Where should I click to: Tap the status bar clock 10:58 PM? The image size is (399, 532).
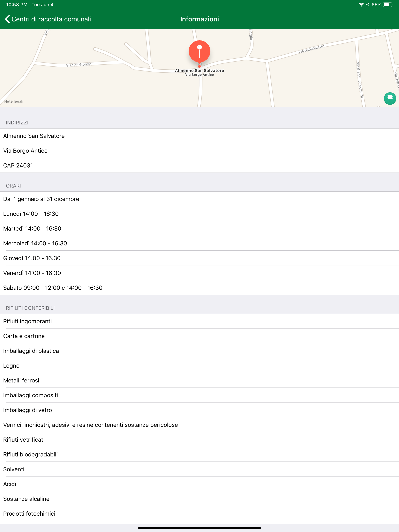click(x=17, y=4)
